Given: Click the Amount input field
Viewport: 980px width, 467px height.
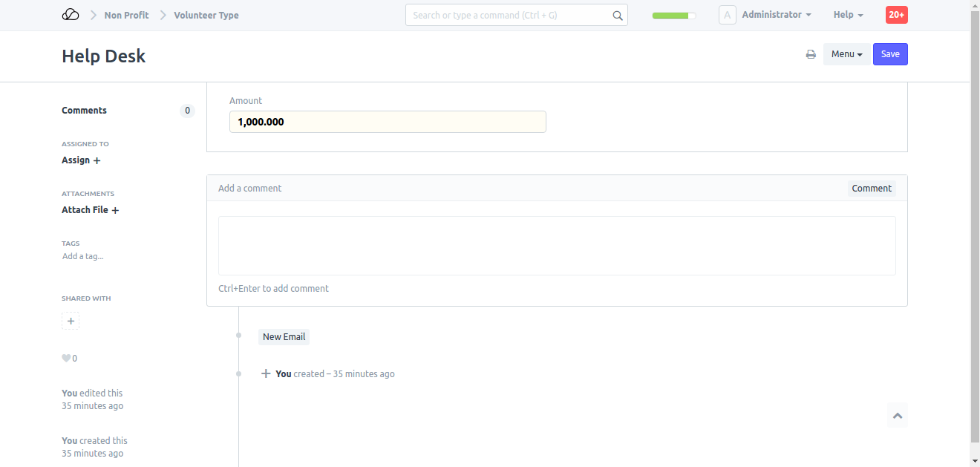Looking at the screenshot, I should pos(388,122).
